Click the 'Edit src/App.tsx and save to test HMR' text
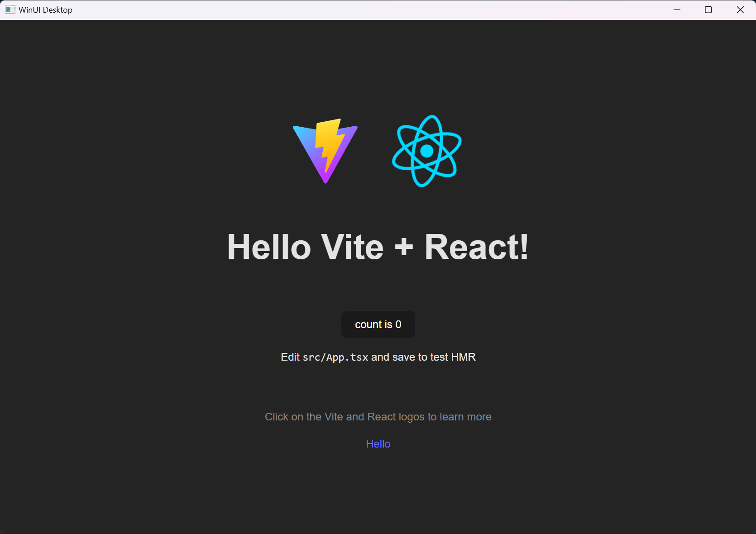Viewport: 756px width, 534px height. click(x=378, y=357)
